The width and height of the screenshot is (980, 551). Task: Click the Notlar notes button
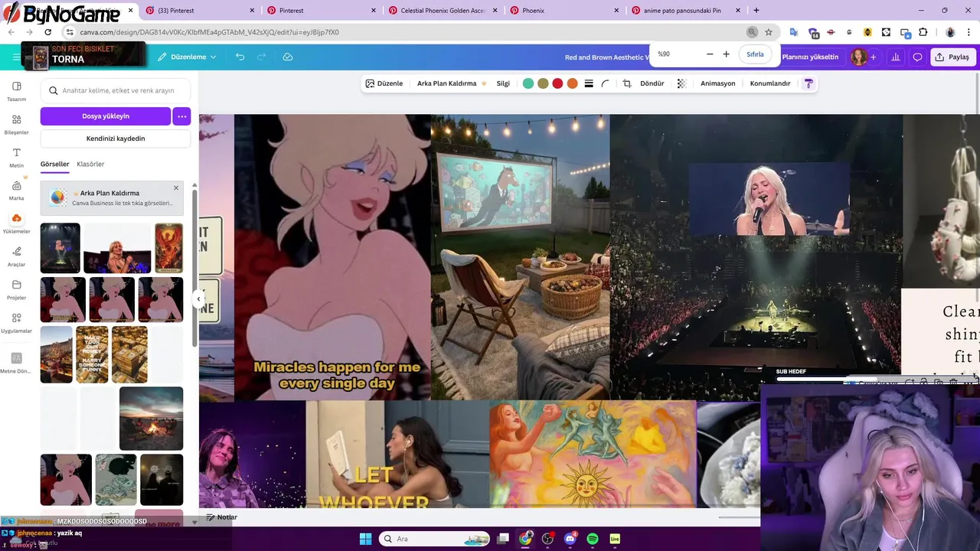click(x=222, y=517)
